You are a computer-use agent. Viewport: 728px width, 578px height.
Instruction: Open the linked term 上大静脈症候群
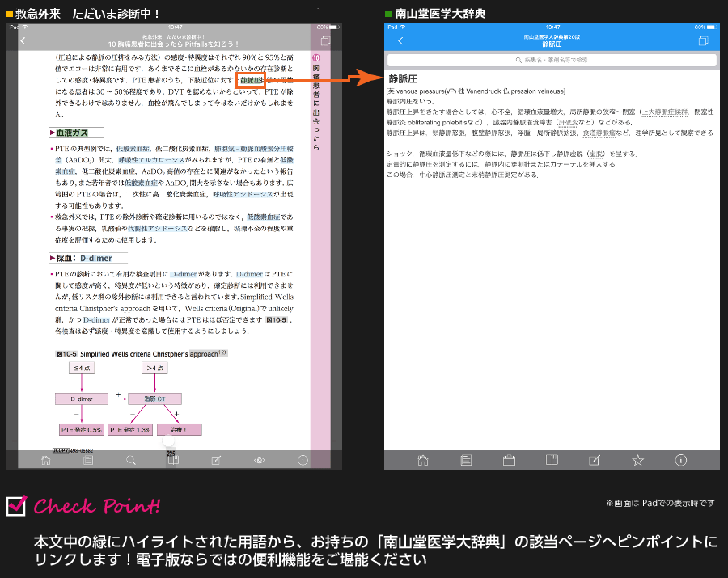click(665, 112)
